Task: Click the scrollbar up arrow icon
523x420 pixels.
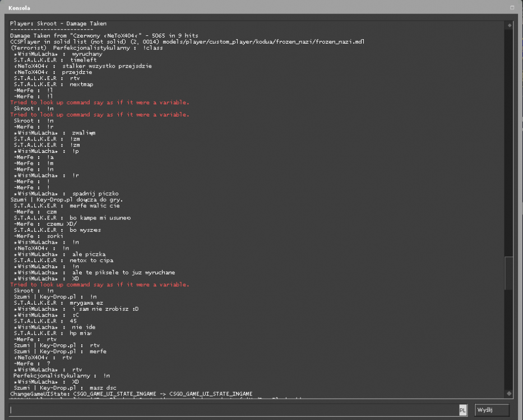Action: tap(510, 25)
